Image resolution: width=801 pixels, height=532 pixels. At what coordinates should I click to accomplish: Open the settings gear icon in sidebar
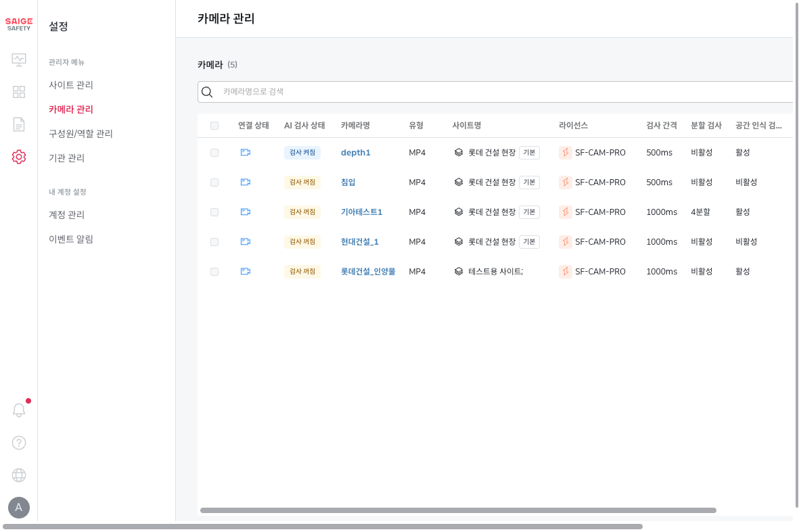(x=19, y=157)
